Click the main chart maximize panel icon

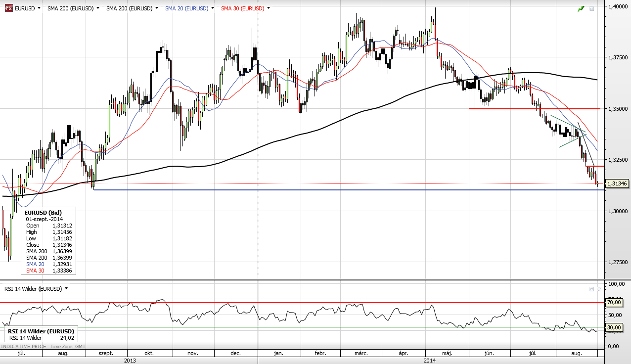(x=592, y=8)
